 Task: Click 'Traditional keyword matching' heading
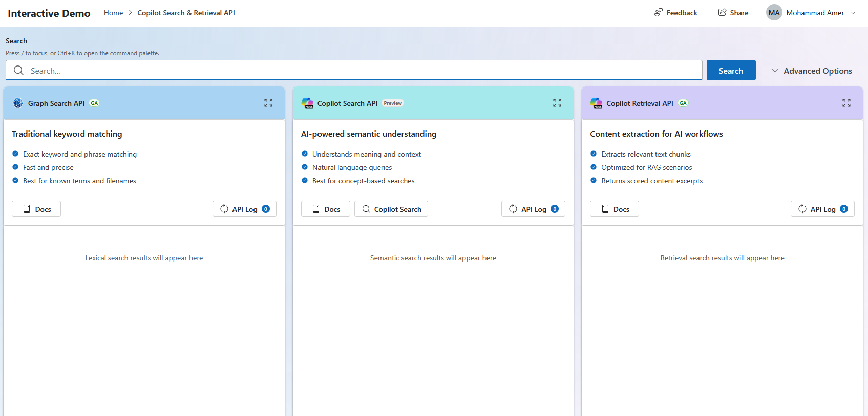[67, 134]
